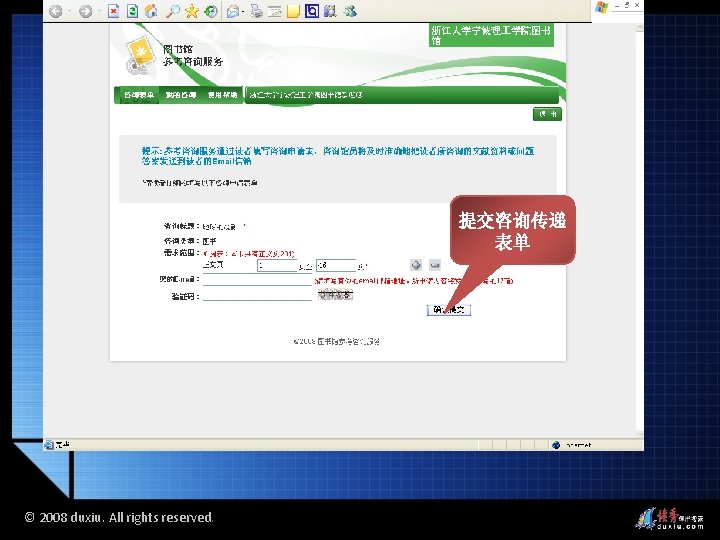Open the browser Home page icon

pyautogui.click(x=151, y=11)
